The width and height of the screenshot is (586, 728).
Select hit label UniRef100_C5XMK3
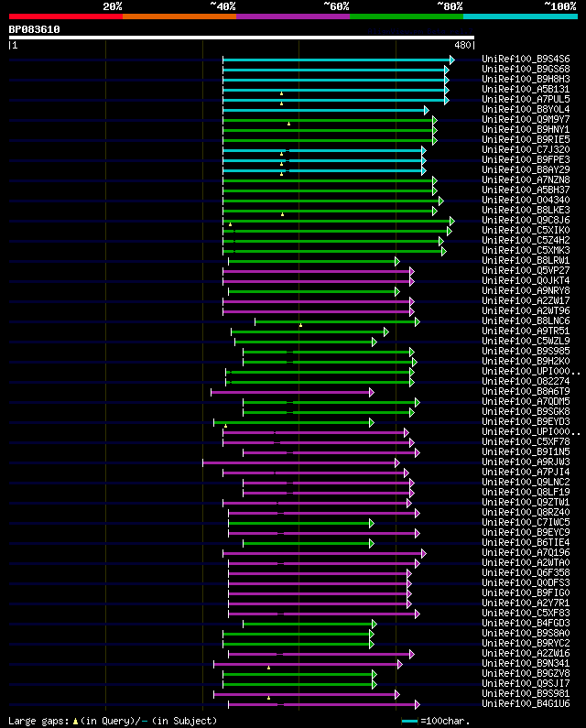[x=526, y=250]
